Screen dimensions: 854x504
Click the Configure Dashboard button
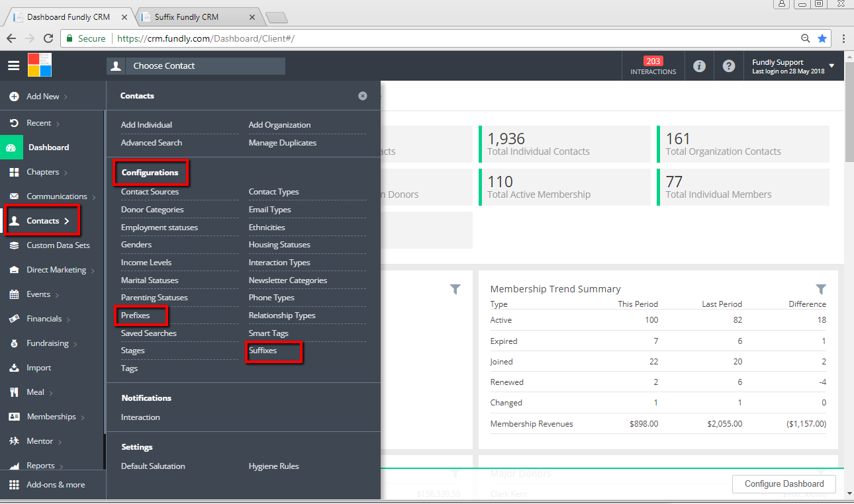click(784, 484)
